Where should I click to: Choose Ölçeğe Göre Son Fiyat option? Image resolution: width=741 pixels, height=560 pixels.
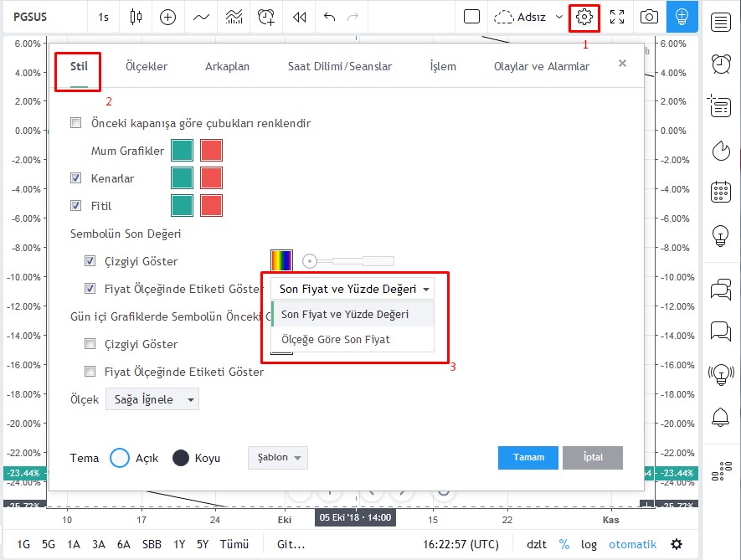(352, 339)
